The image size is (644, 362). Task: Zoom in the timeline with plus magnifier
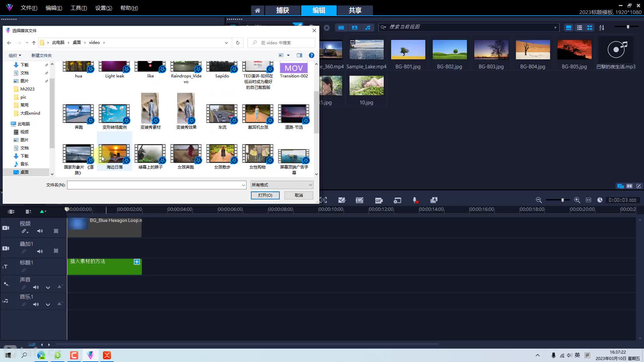[x=577, y=200]
